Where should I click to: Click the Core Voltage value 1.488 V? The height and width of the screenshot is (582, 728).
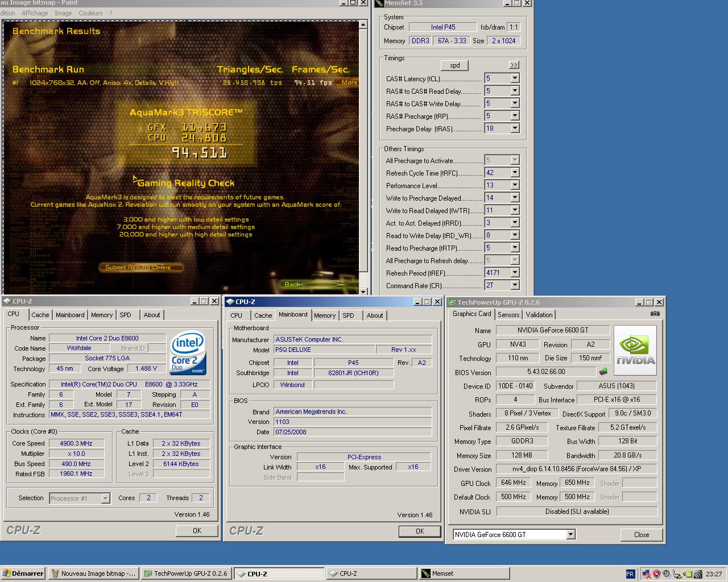point(146,368)
